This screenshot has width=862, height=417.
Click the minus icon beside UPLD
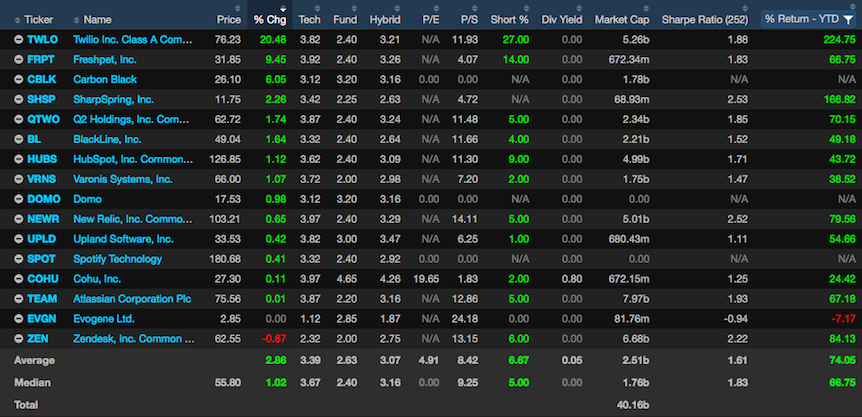19,239
